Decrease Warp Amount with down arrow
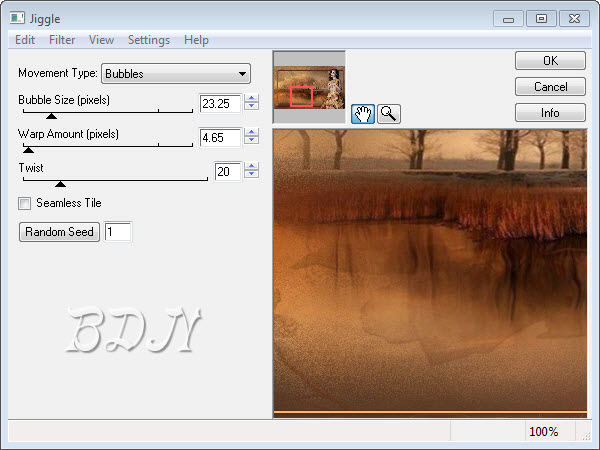 251,140
